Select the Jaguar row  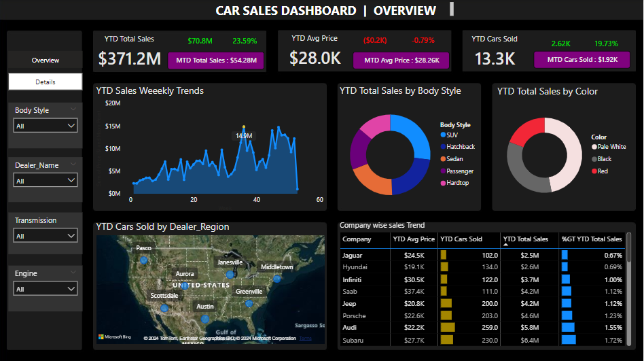point(482,256)
